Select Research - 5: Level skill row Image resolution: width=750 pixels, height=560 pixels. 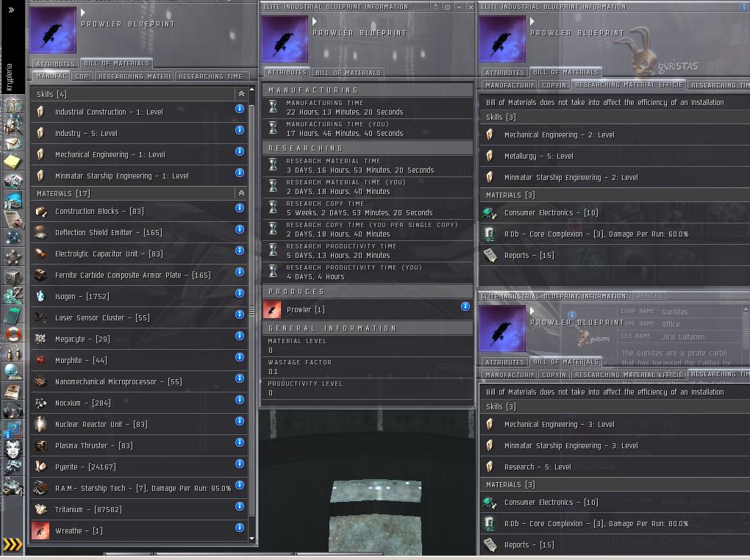pos(615,467)
